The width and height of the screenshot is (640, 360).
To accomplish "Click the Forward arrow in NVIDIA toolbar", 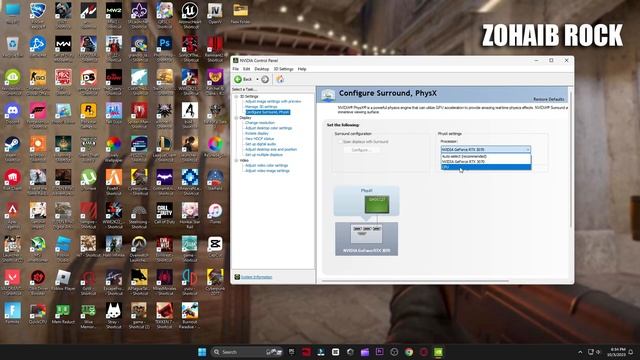I will tap(265, 79).
